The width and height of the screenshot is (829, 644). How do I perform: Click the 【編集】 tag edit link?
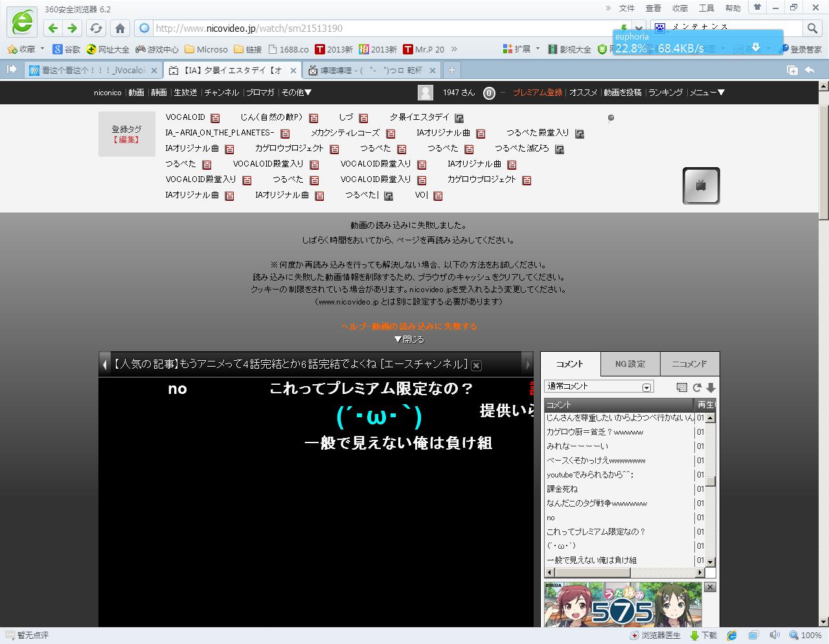pyautogui.click(x=126, y=139)
